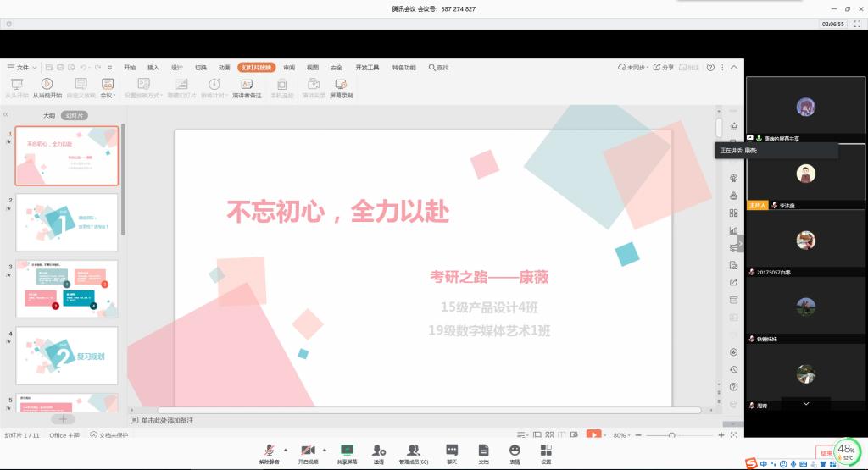The image size is (868, 470).
Task: Click the home icon in right sidebar
Action: click(733, 125)
